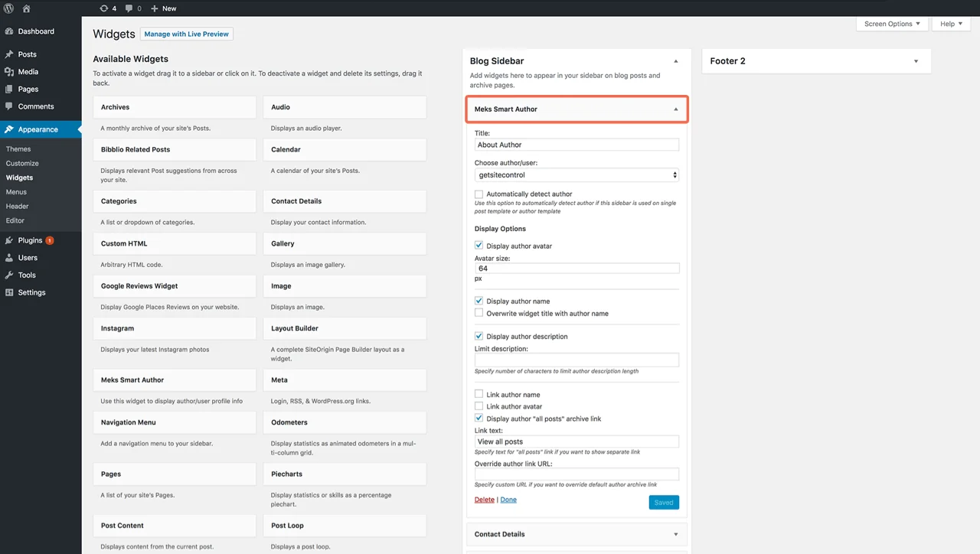The width and height of the screenshot is (980, 554).
Task: Select the Categories available widget
Action: pyautogui.click(x=175, y=201)
